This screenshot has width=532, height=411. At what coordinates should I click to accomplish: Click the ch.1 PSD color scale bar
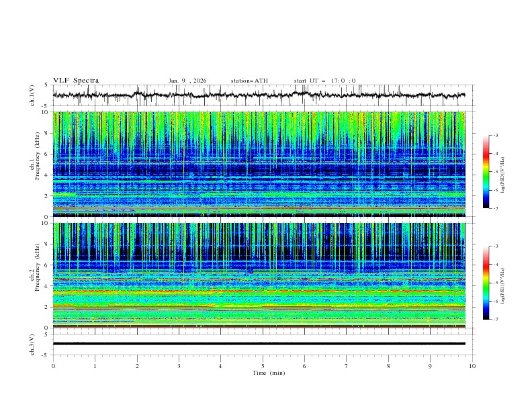486,172
